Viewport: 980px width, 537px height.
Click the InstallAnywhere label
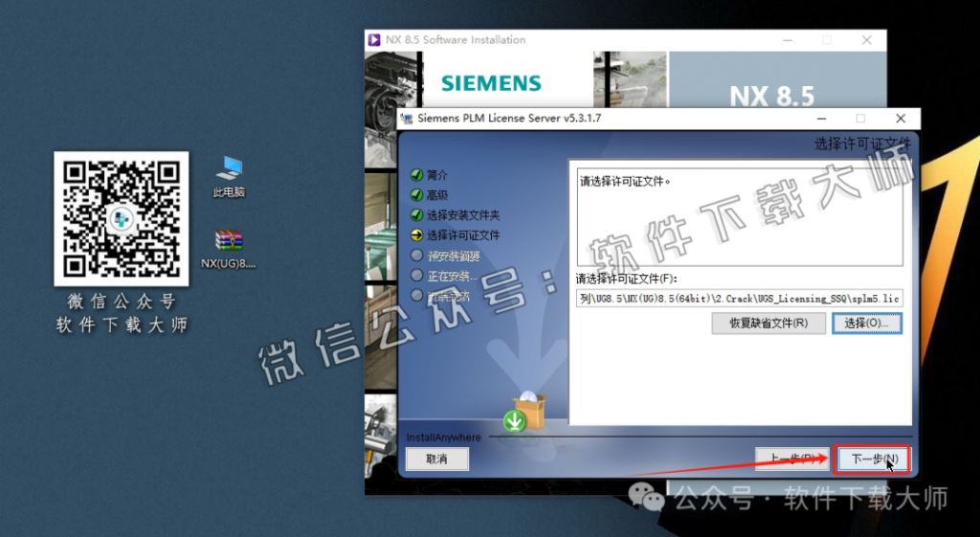444,437
